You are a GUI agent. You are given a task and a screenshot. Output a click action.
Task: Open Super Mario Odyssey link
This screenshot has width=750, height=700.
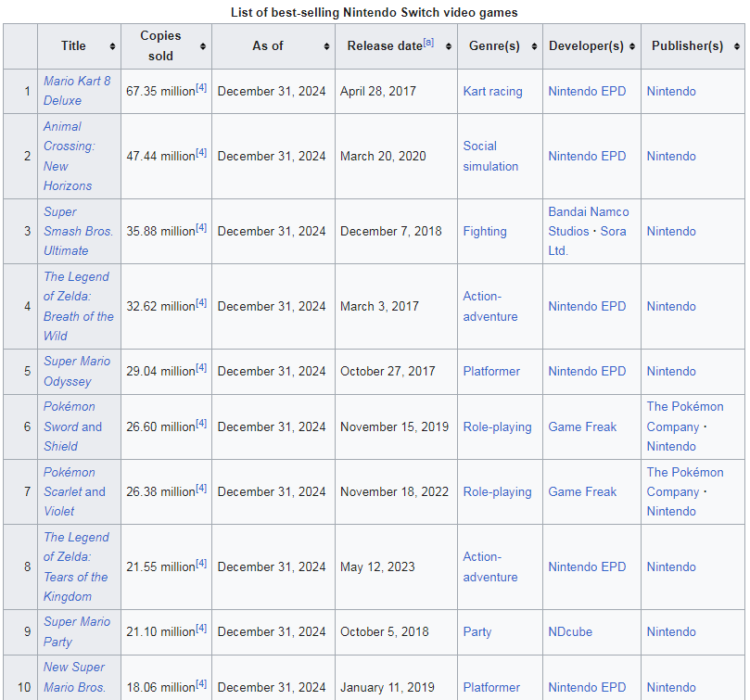[x=77, y=371]
